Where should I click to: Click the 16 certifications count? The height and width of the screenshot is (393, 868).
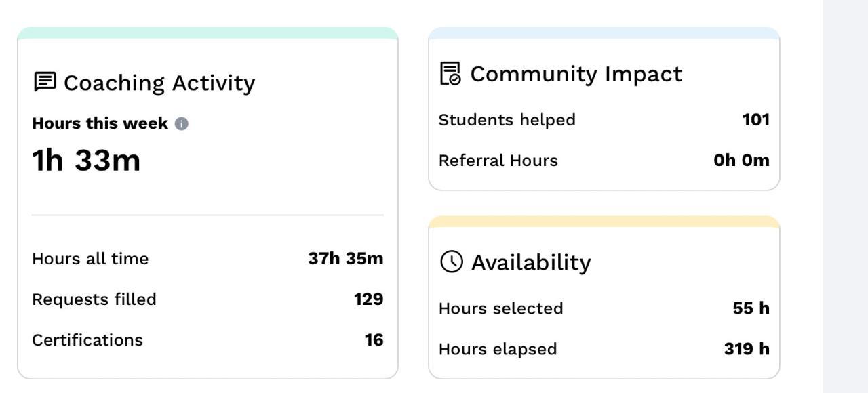374,340
